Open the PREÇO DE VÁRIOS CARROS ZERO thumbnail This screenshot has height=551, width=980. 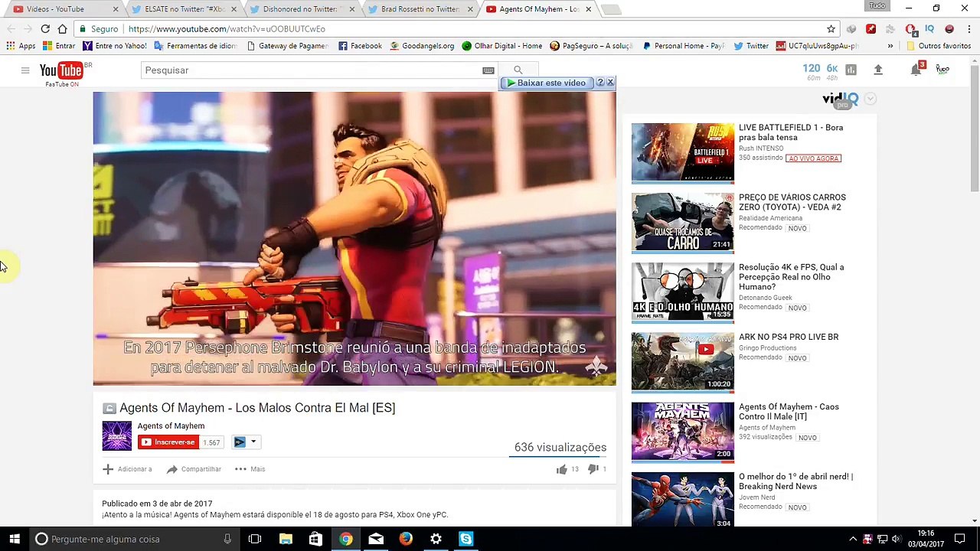click(x=683, y=223)
